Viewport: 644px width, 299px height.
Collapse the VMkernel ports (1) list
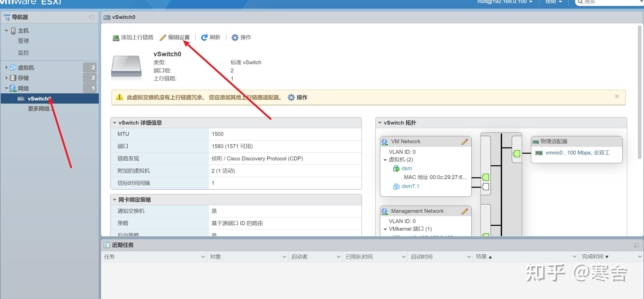[x=385, y=229]
